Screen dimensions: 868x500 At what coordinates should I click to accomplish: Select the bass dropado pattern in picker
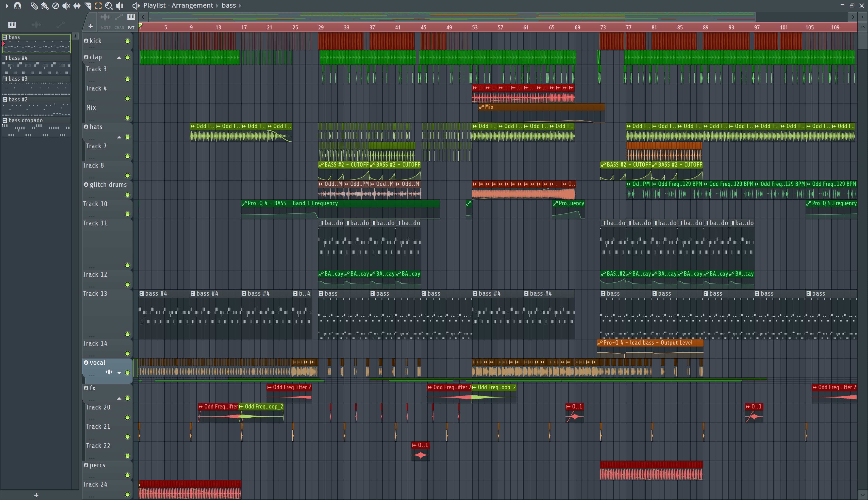point(36,127)
